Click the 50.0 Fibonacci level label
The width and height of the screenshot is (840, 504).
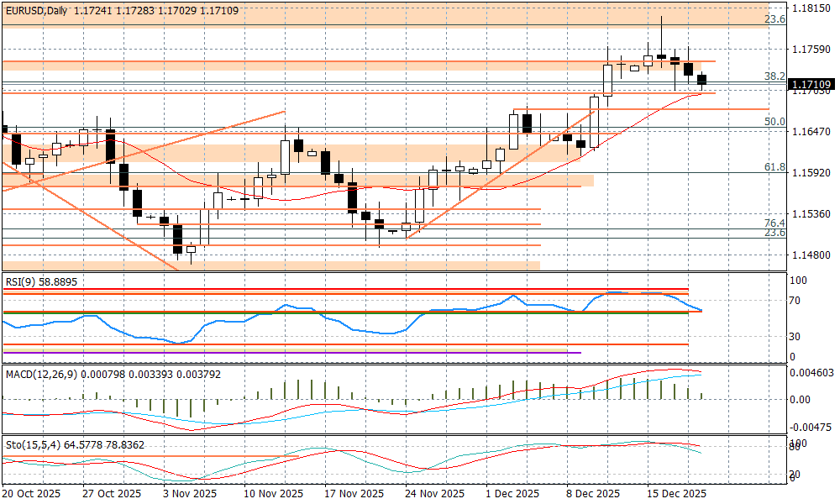coord(774,122)
